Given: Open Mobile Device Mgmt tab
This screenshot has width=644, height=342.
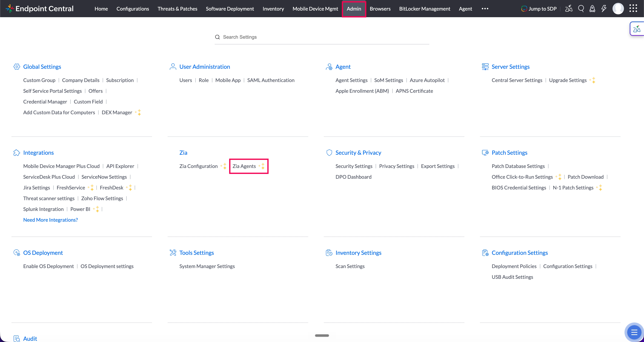Looking at the screenshot, I should pyautogui.click(x=315, y=9).
